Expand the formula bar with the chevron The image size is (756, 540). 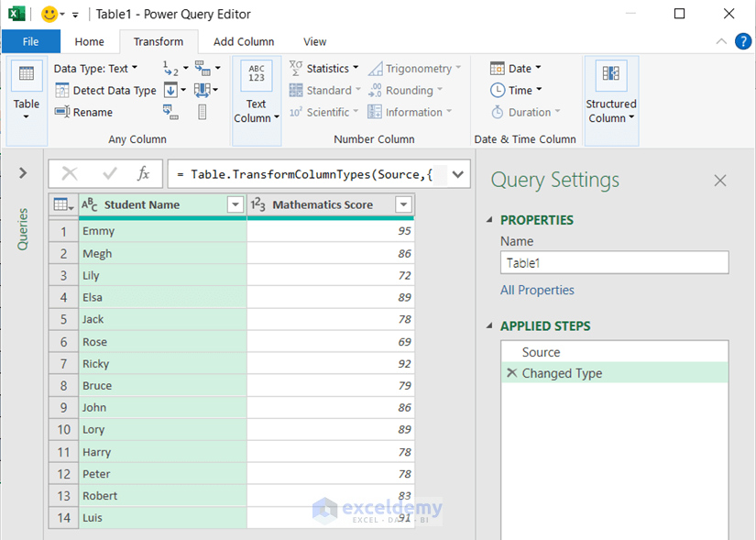pos(458,173)
